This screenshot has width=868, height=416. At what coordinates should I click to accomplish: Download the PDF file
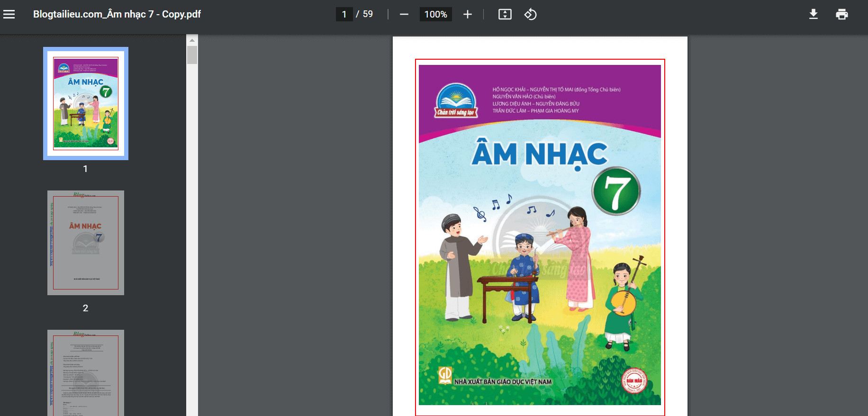pos(814,14)
